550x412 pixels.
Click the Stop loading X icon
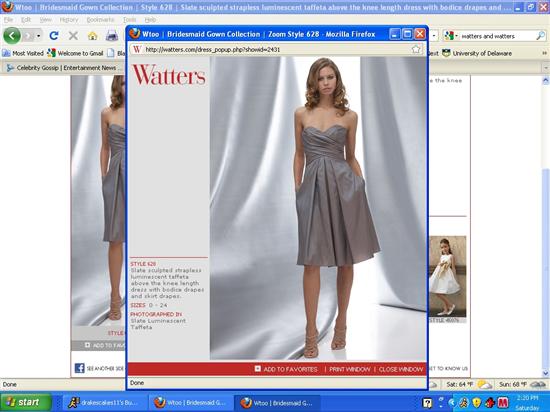pyautogui.click(x=73, y=35)
